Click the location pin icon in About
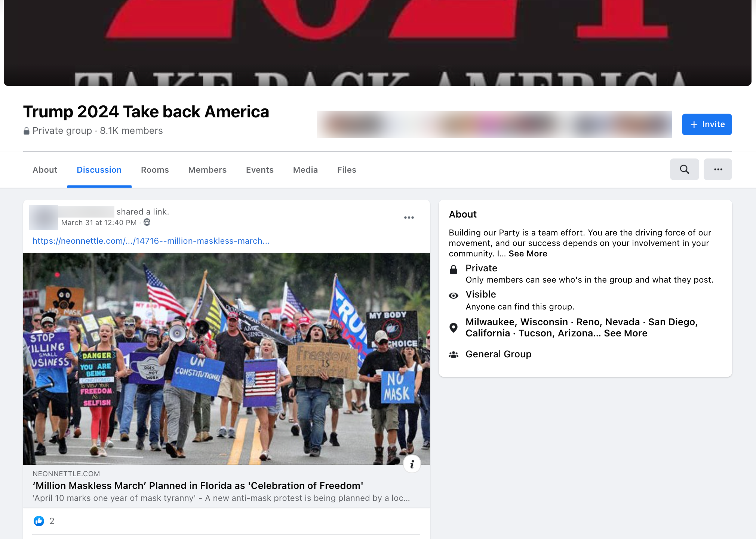 pos(454,328)
